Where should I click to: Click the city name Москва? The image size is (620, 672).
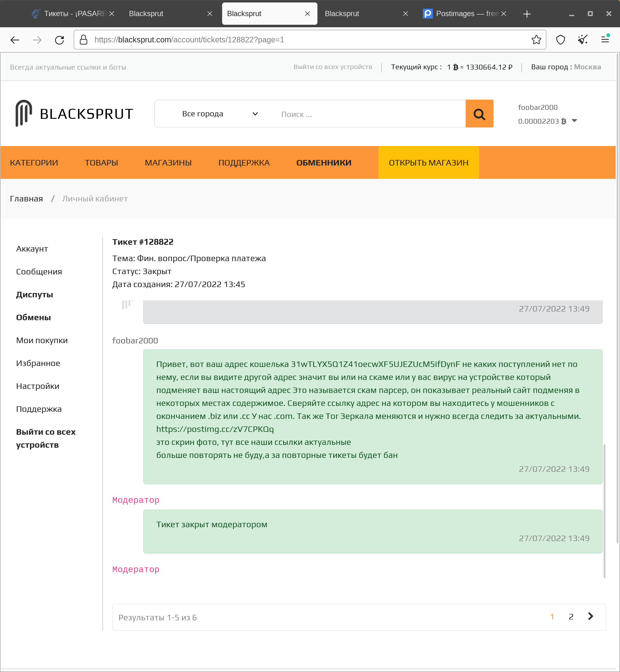tap(587, 67)
